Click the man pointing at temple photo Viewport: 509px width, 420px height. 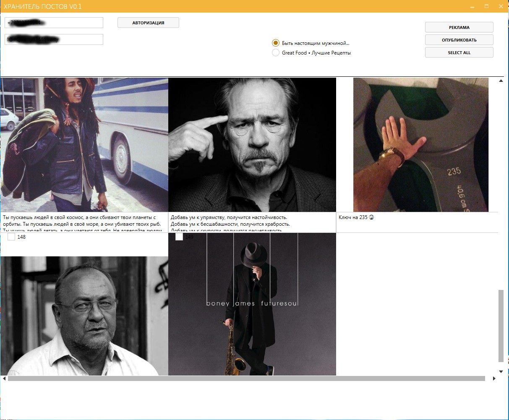click(252, 145)
